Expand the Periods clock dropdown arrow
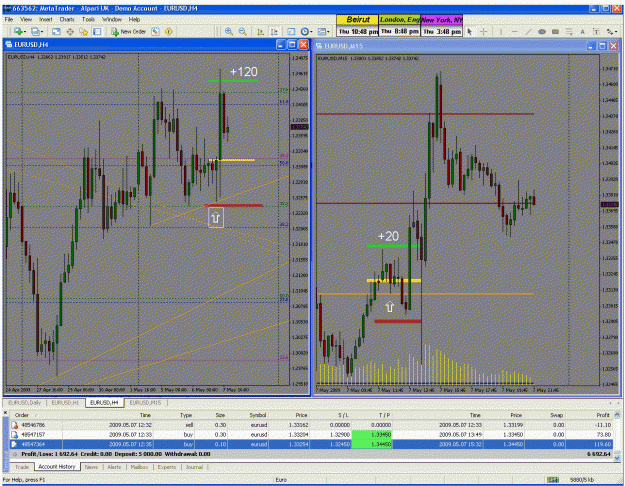The image size is (625, 486). tap(311, 32)
